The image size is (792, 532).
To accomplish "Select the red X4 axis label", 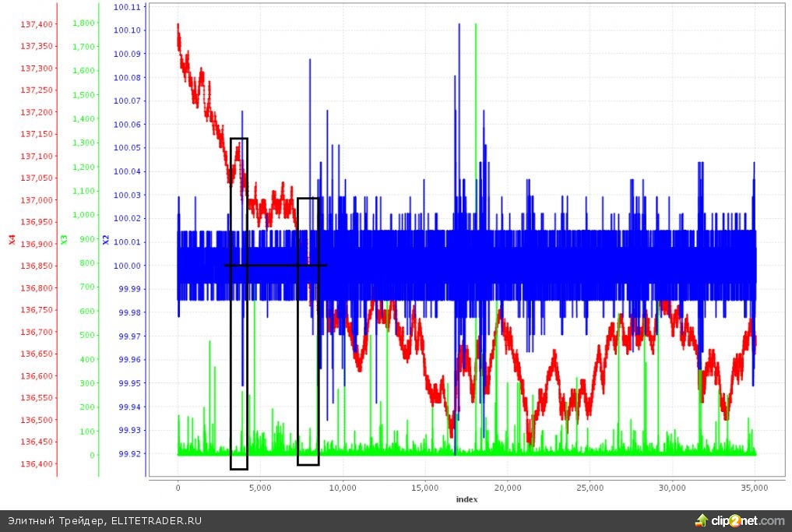I will point(12,240).
